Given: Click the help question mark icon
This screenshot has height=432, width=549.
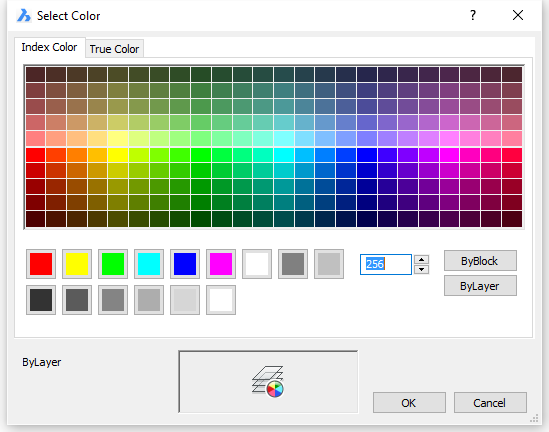Looking at the screenshot, I should (x=473, y=15).
